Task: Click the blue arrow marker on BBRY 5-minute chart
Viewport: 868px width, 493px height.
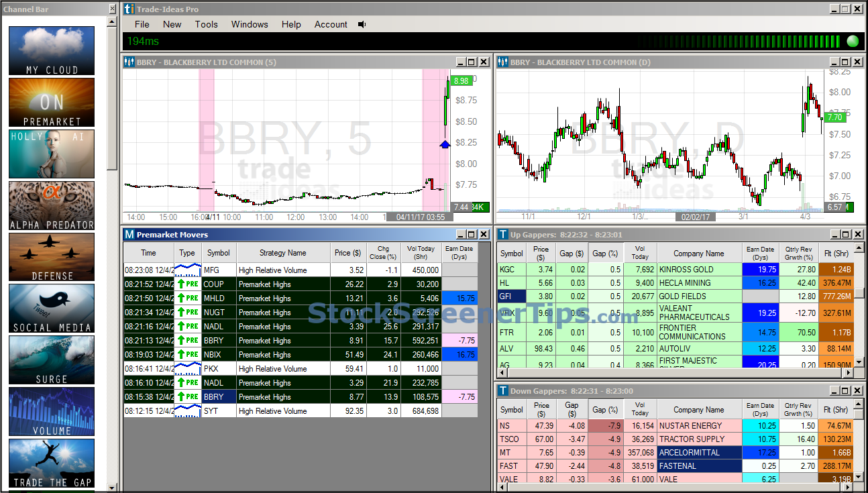Action: pos(444,144)
